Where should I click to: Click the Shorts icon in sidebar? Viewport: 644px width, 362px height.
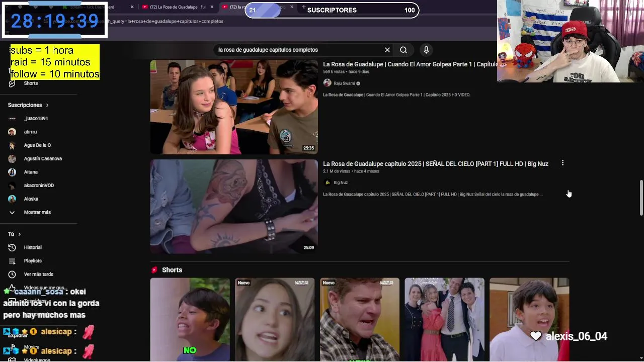[12, 83]
